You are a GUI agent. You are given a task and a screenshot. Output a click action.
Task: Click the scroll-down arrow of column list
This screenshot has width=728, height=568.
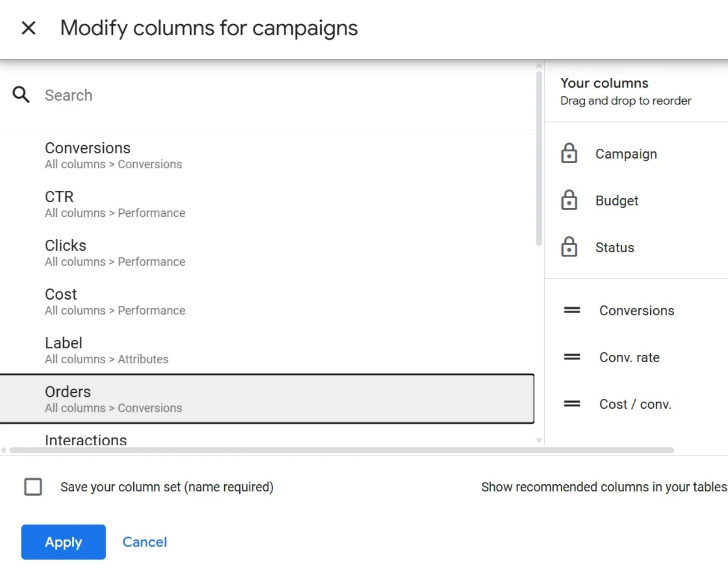(539, 440)
